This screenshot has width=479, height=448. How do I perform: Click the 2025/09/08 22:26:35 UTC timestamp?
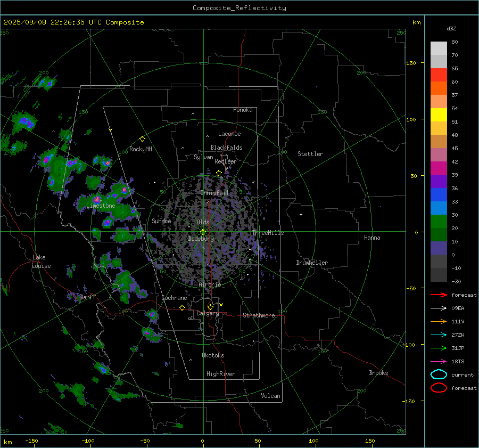53,22
